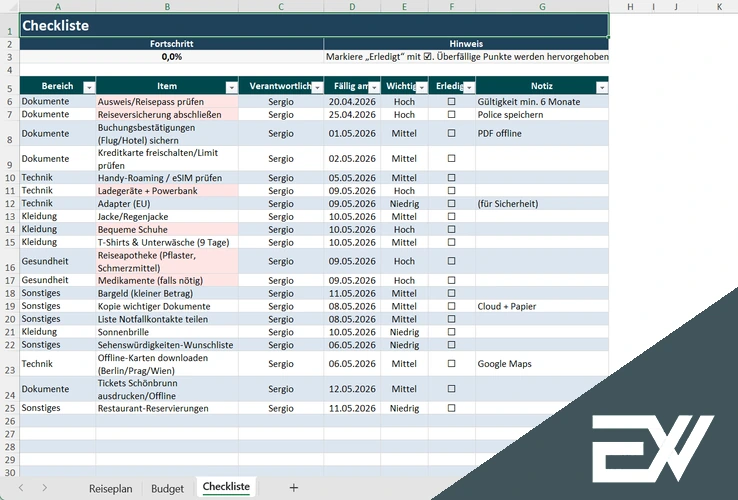738x500 pixels.
Task: Check the Erledigt box for Adapter (EU)
Action: click(x=451, y=203)
